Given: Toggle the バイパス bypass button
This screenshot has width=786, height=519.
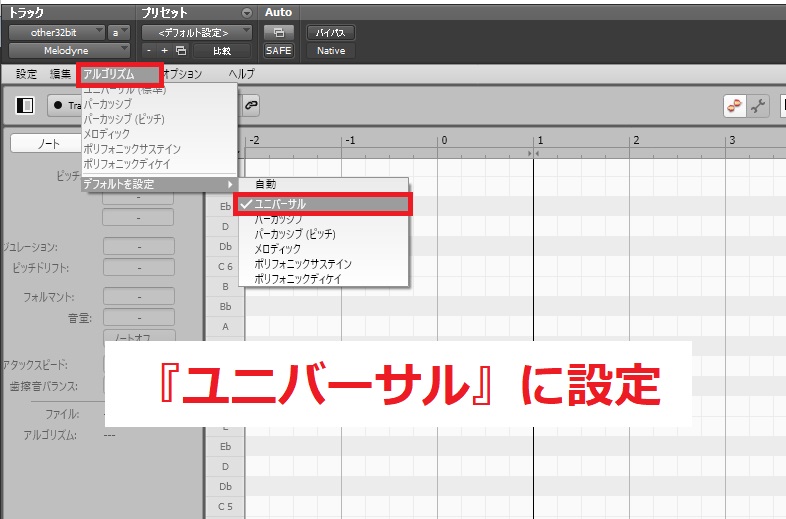Looking at the screenshot, I should 330,32.
